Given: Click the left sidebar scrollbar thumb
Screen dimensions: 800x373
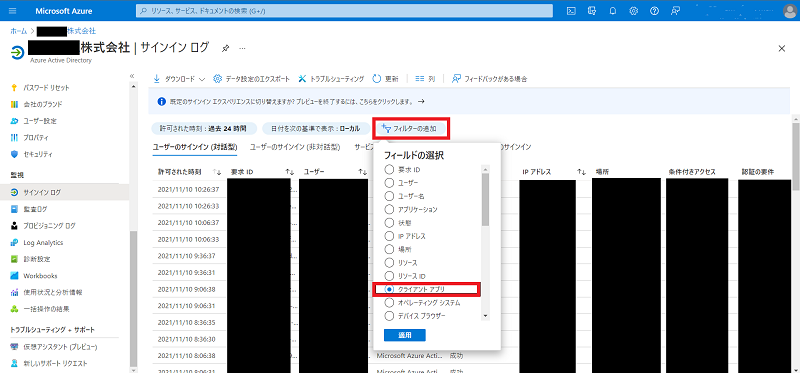Looking at the screenshot, I should (133, 299).
